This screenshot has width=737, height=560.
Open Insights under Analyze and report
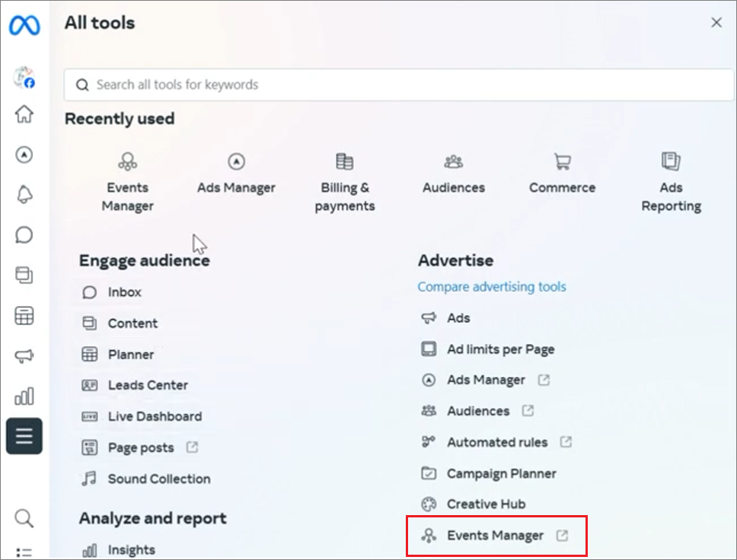click(119, 549)
